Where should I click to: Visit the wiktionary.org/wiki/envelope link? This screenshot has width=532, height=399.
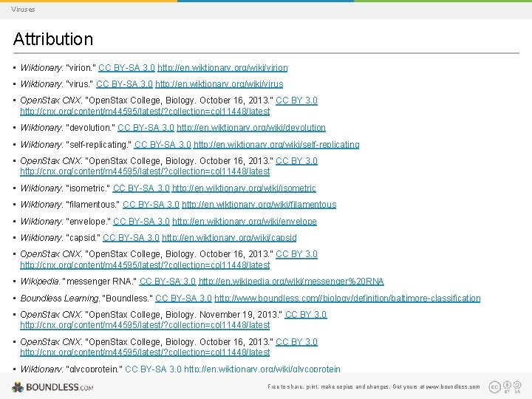245,222
